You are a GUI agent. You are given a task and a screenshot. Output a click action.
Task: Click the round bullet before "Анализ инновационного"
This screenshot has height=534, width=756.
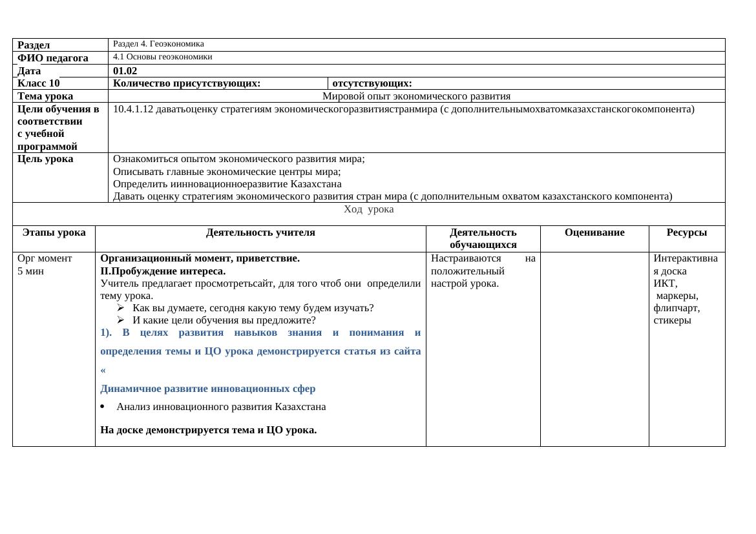(x=104, y=407)
